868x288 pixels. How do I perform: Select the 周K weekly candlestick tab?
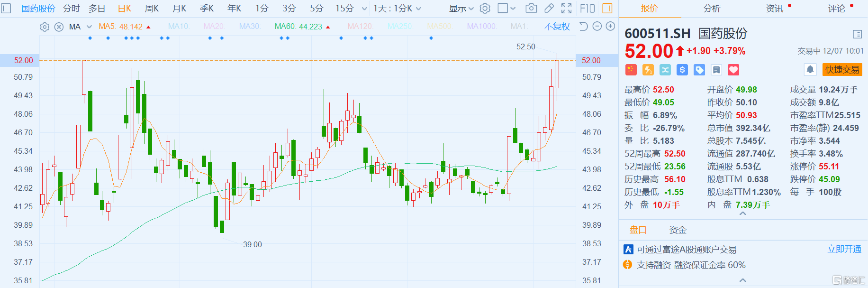(x=152, y=9)
